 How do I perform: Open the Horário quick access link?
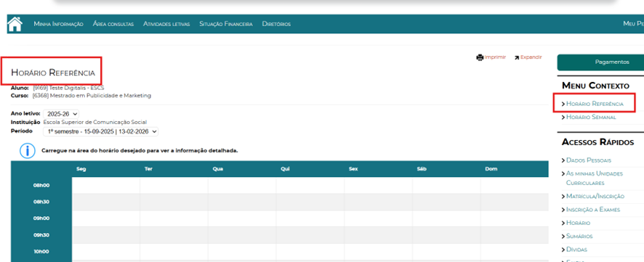coord(578,223)
